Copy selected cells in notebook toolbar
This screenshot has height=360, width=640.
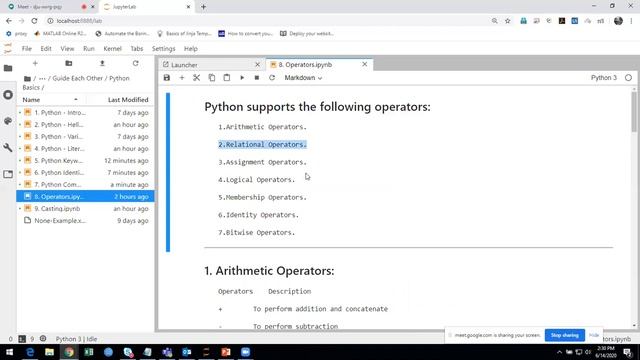tap(211, 78)
